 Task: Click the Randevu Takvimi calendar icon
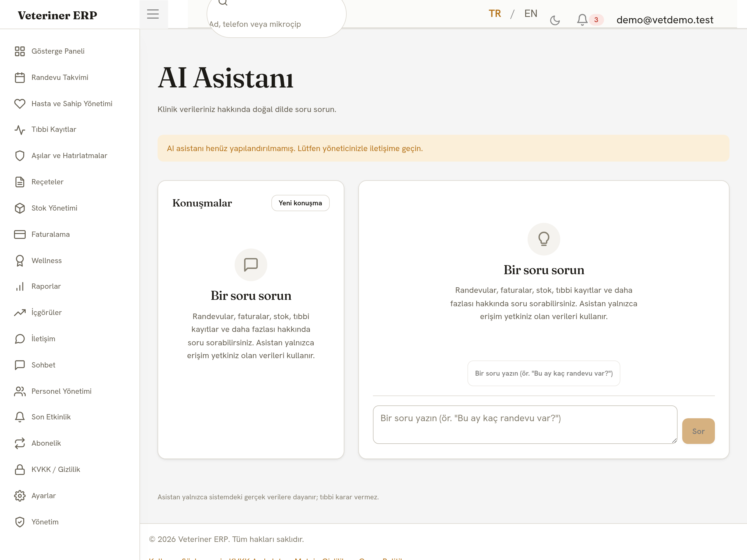pyautogui.click(x=20, y=78)
